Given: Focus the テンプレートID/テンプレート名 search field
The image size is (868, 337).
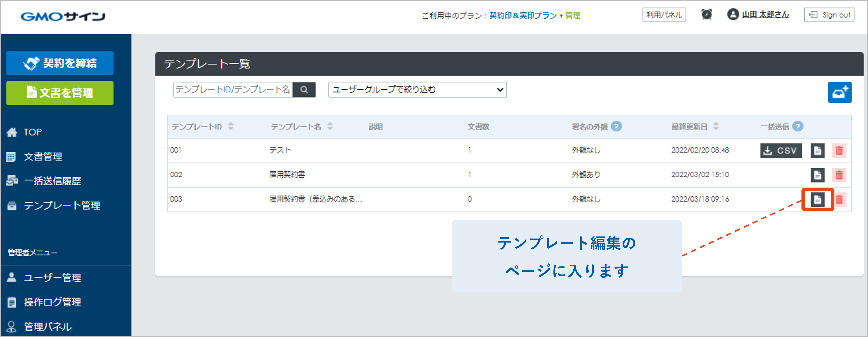Looking at the screenshot, I should click(232, 90).
